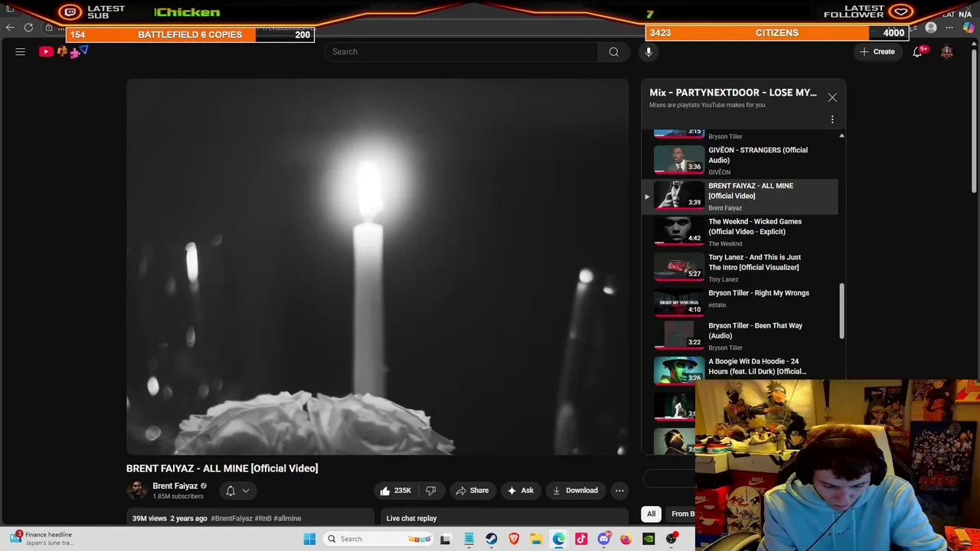
Task: Go back in the browser
Action: click(x=10, y=28)
